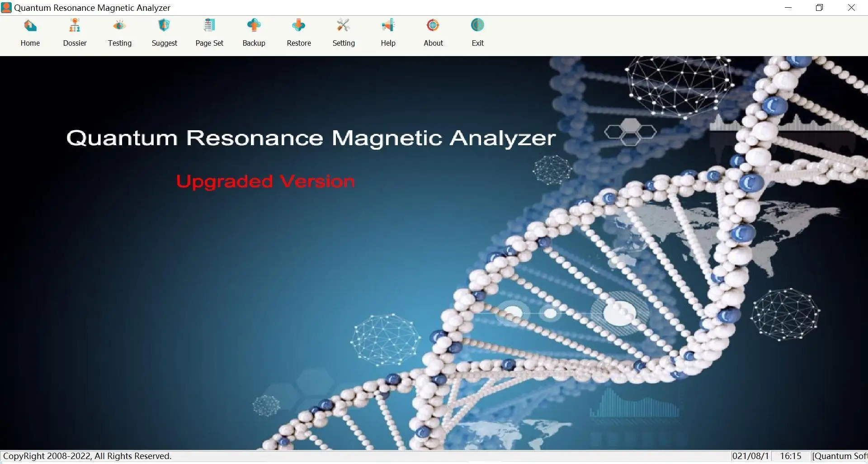Click the date field in status bar
868x464 pixels.
(x=750, y=456)
